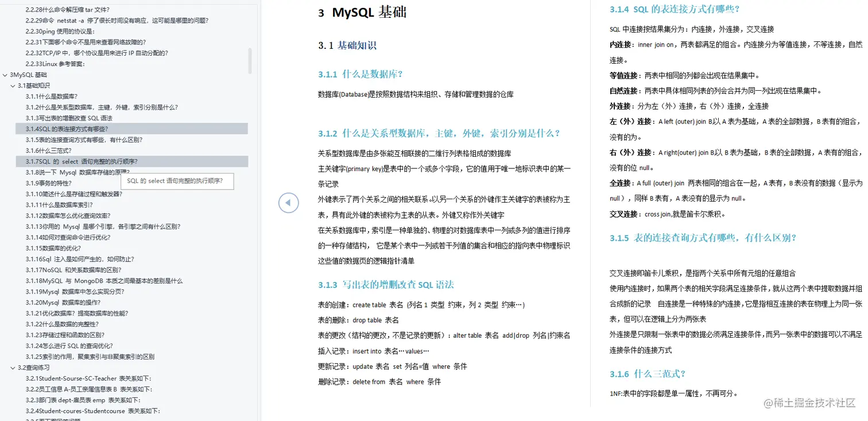The image size is (868, 421).
Task: Click the circular previous-page arrow button
Action: [288, 202]
